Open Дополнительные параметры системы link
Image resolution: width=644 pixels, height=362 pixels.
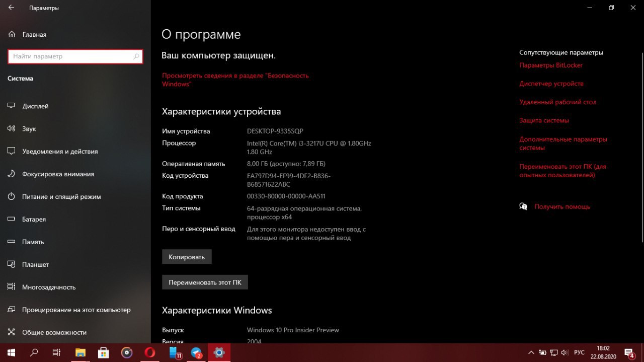coord(563,143)
